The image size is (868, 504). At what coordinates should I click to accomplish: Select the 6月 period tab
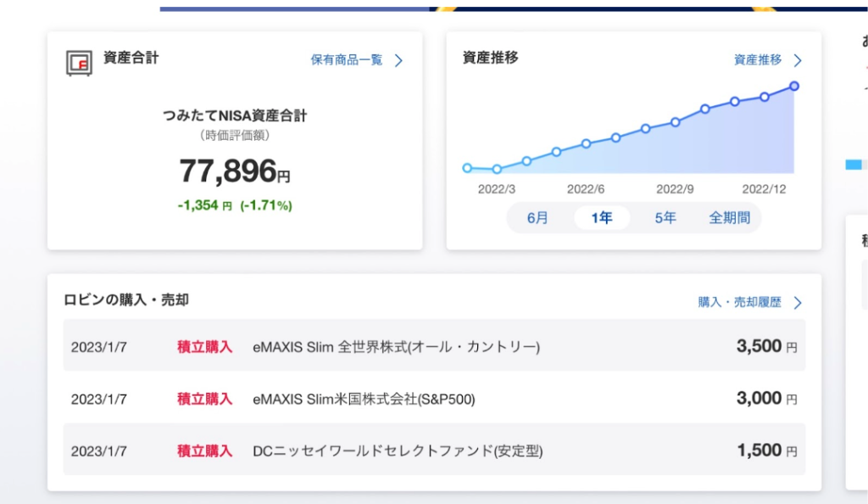537,218
